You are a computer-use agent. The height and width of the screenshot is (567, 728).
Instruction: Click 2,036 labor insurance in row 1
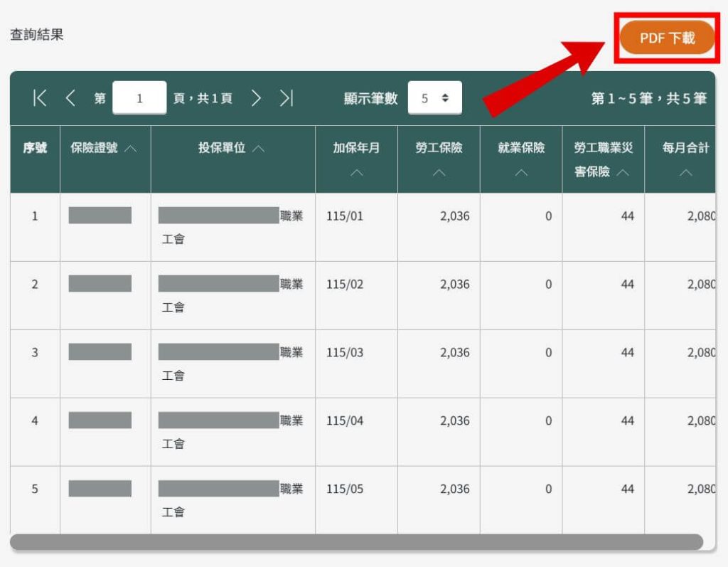point(454,216)
